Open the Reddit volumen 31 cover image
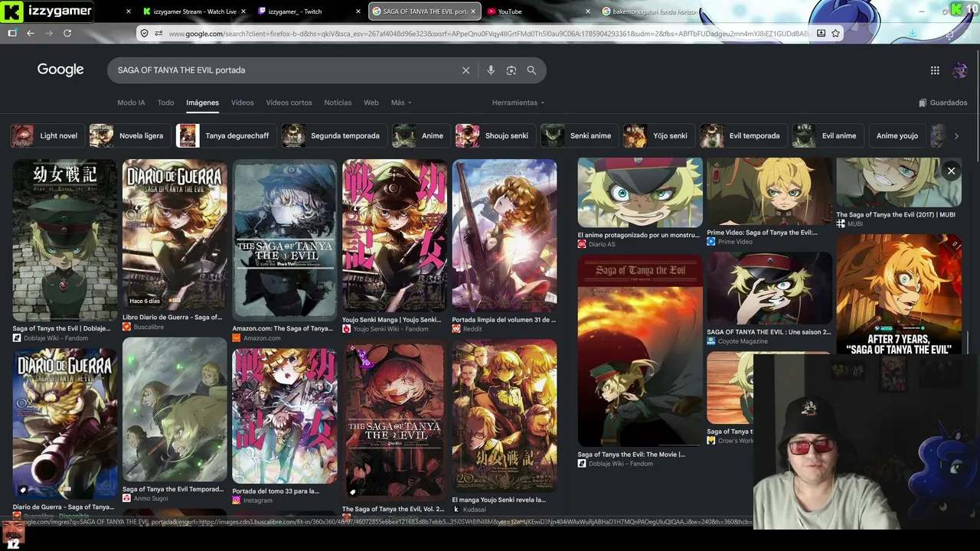 point(505,234)
